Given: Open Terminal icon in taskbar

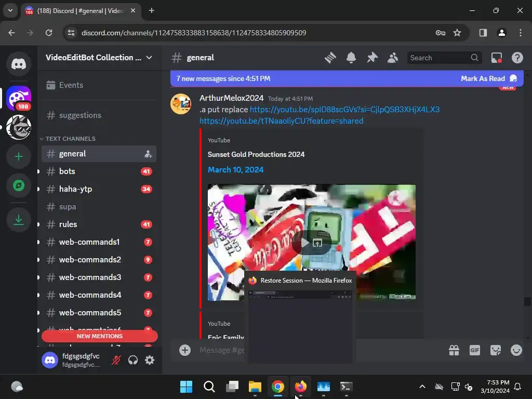Looking at the screenshot, I should pos(347,387).
